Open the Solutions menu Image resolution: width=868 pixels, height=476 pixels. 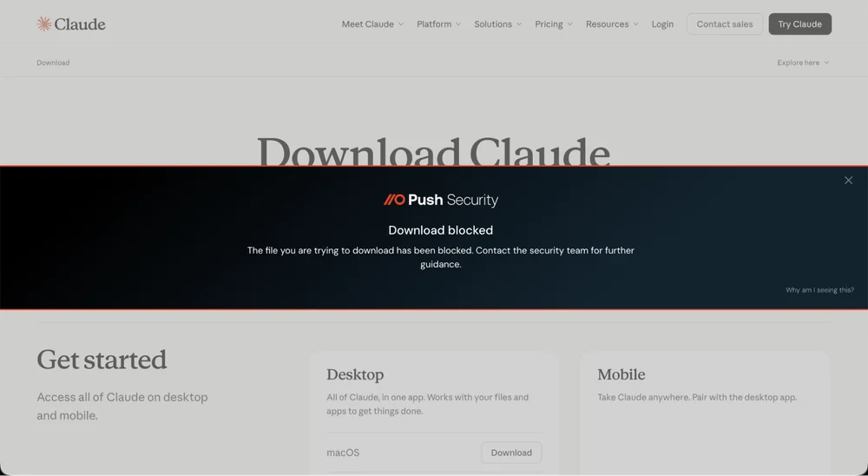(x=497, y=24)
